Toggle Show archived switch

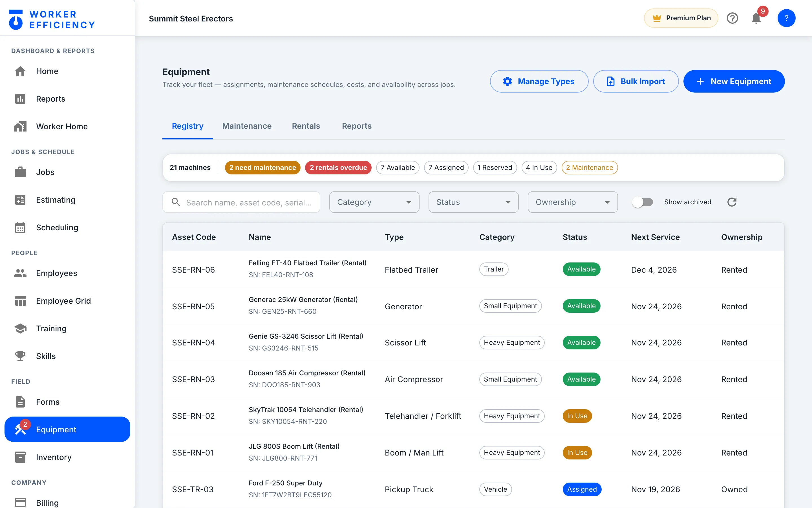[x=642, y=202]
